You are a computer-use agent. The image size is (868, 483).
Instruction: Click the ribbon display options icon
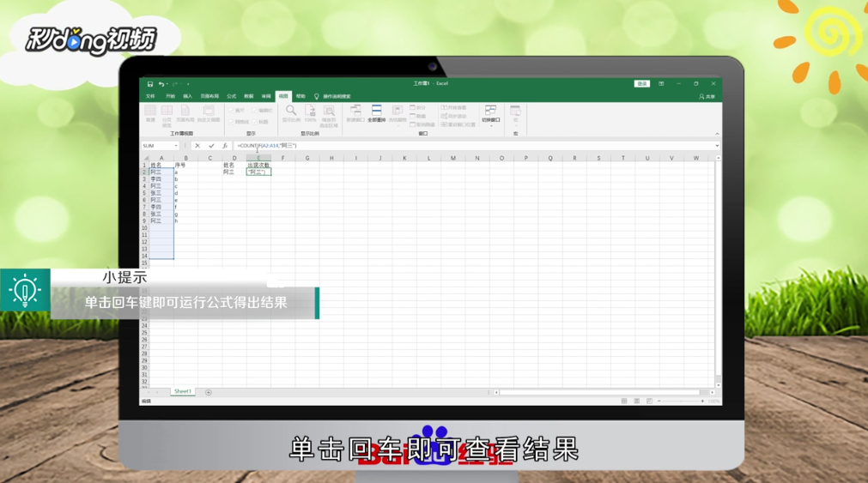tap(661, 83)
